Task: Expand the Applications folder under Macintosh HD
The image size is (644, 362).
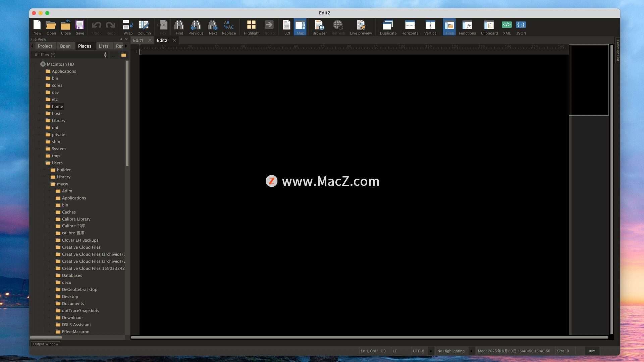Action: (x=40, y=71)
